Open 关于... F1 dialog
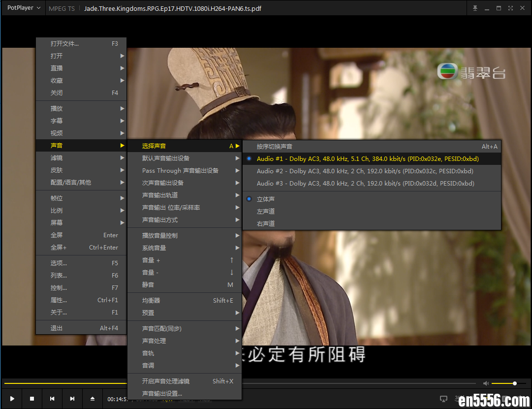532x409 pixels. [81, 312]
